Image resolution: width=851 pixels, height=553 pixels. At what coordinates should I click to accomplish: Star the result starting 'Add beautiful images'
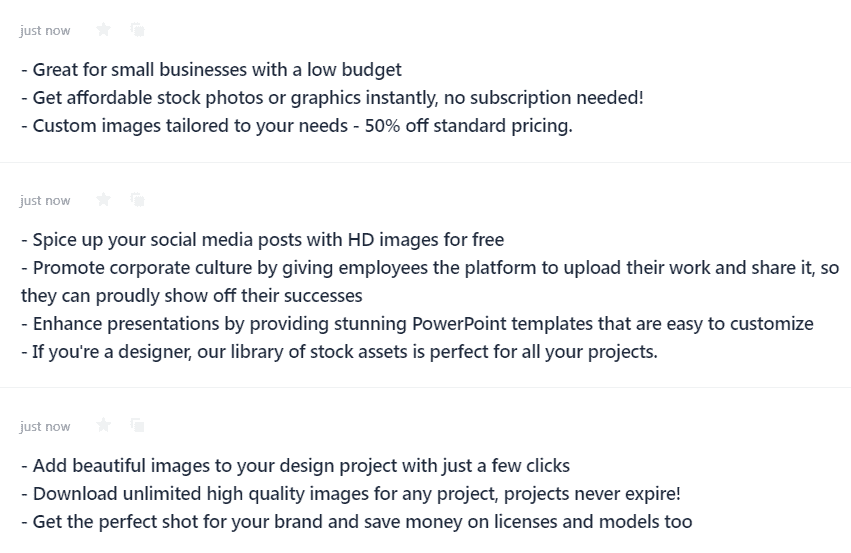pyautogui.click(x=103, y=425)
